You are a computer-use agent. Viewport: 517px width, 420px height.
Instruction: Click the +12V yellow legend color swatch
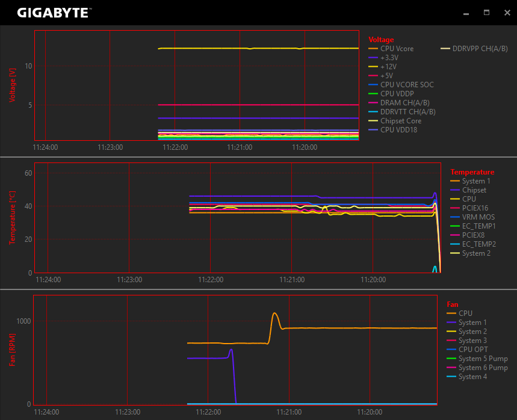click(373, 67)
